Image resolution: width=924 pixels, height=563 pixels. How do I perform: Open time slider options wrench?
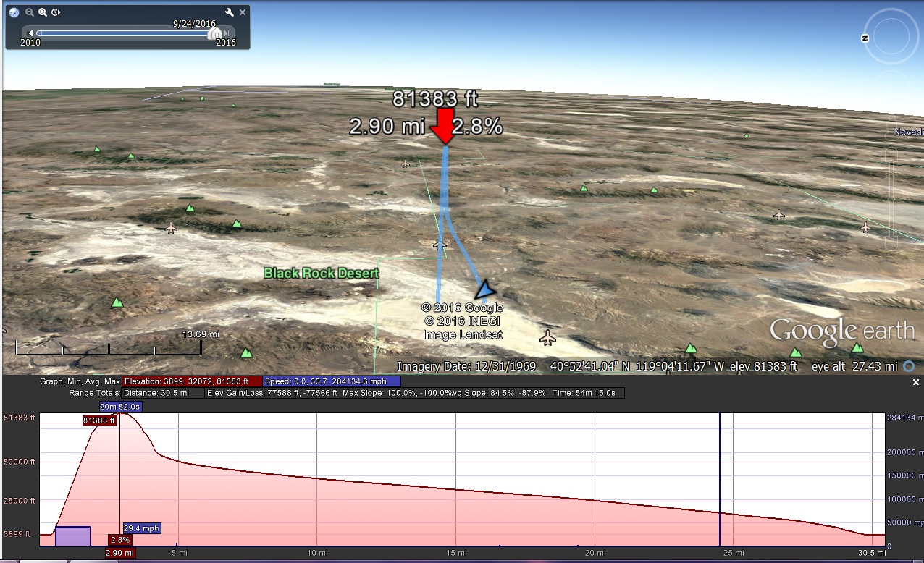click(x=230, y=12)
